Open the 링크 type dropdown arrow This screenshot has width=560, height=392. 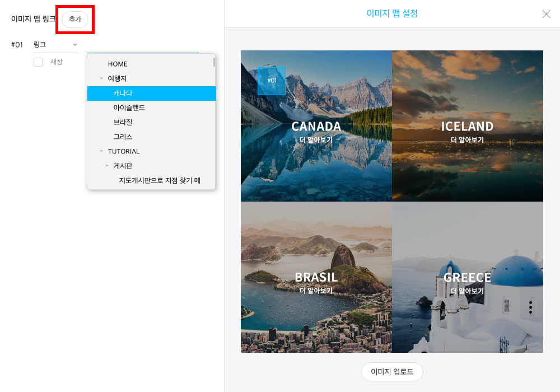(75, 45)
